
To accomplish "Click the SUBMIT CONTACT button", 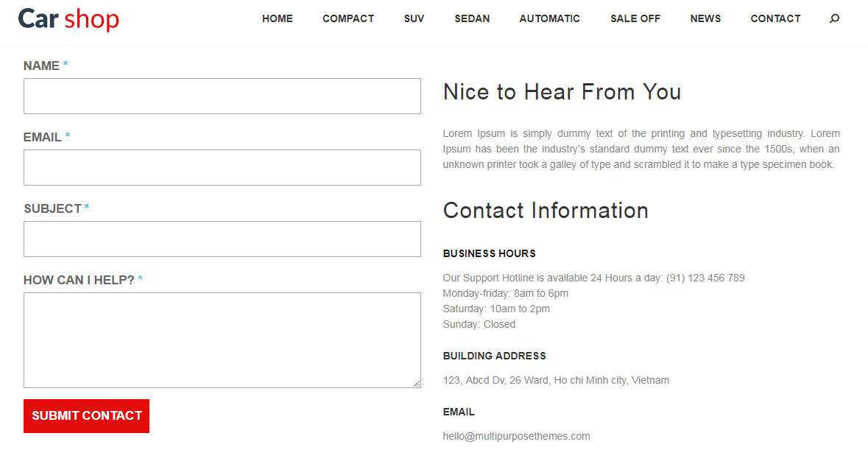I will (86, 415).
